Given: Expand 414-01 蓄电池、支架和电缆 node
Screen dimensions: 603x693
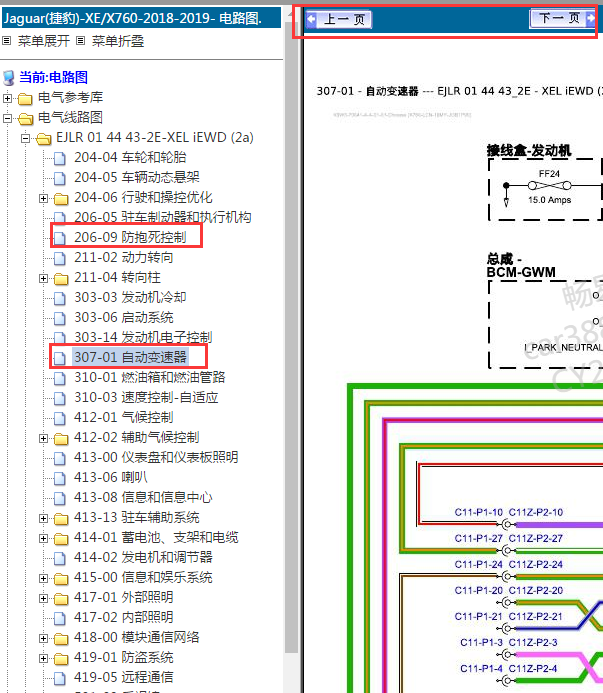Looking at the screenshot, I should point(43,538).
